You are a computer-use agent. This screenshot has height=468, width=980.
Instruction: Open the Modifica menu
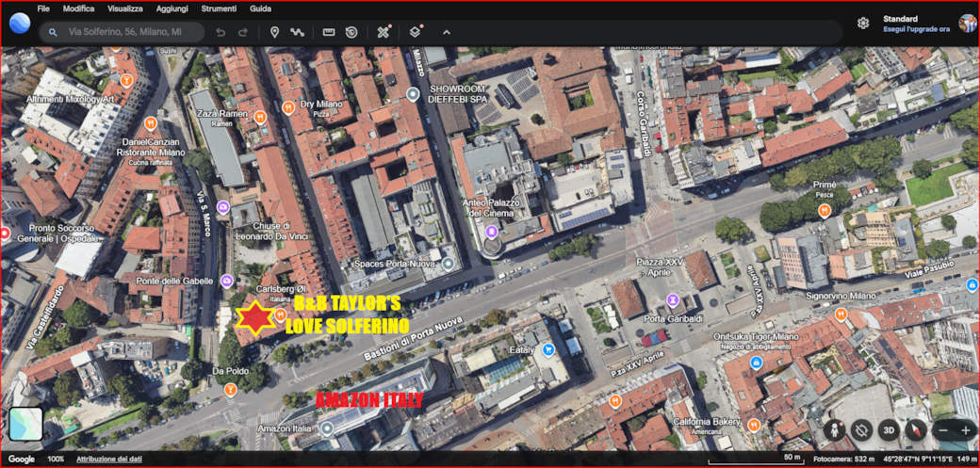coord(79,8)
